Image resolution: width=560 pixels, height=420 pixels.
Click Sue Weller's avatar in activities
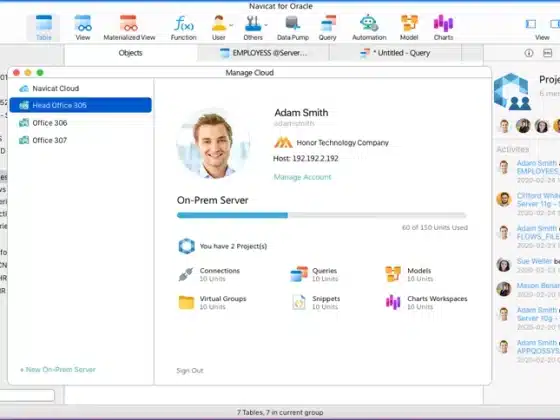(x=504, y=265)
